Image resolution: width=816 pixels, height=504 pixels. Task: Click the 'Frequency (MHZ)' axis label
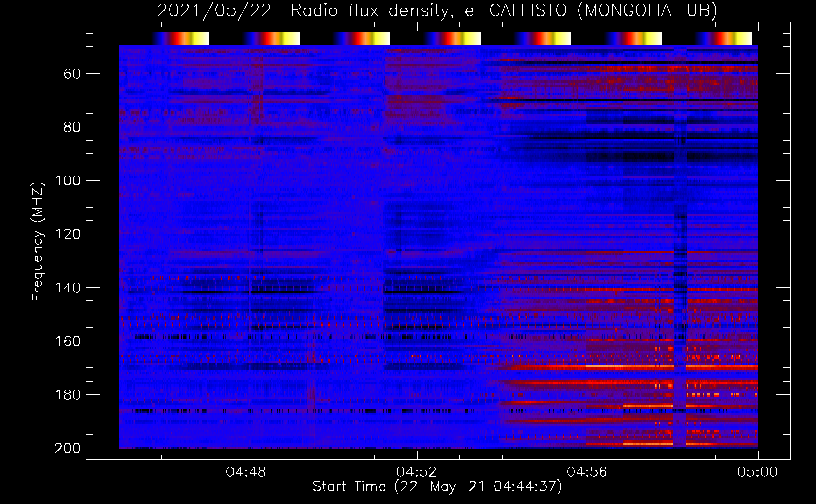(38, 241)
